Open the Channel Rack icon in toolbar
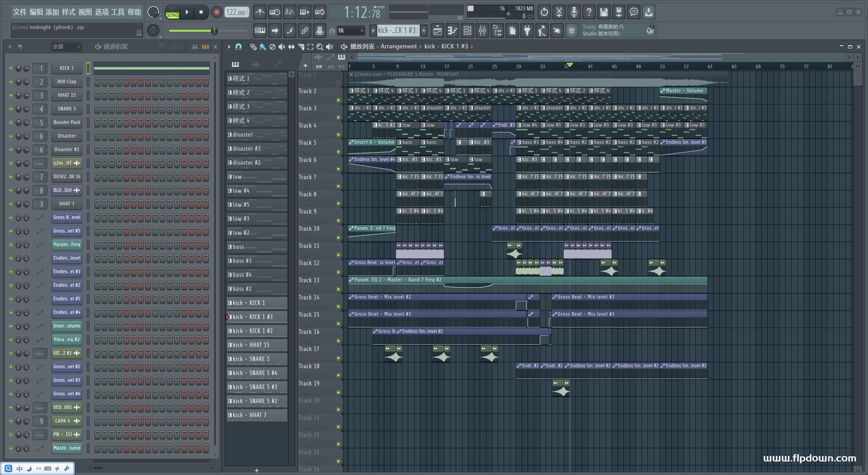 coord(467,31)
